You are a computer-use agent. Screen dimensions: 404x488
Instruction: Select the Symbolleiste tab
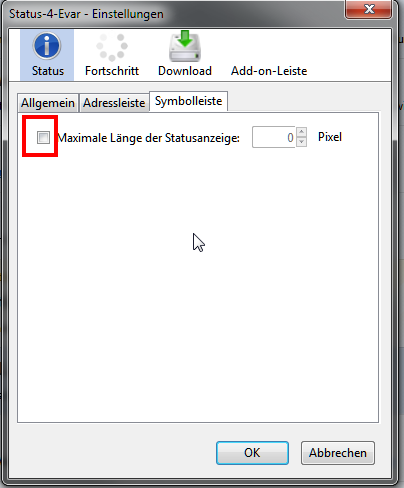(x=188, y=101)
